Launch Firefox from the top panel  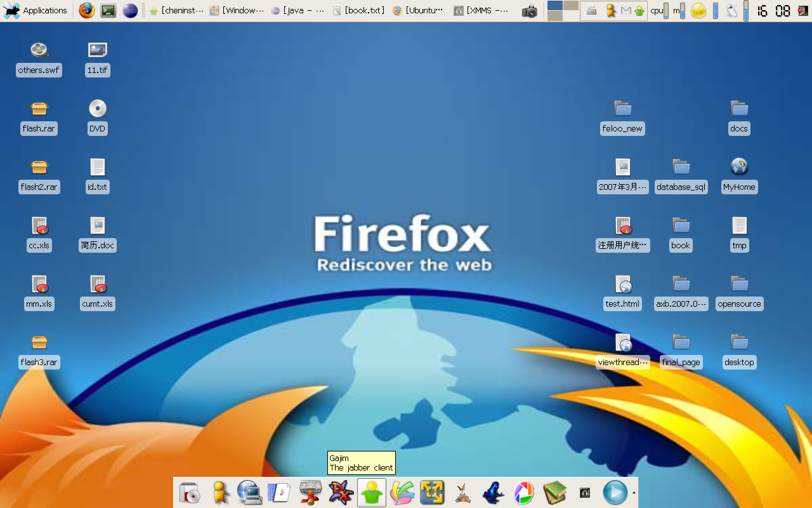click(x=87, y=11)
